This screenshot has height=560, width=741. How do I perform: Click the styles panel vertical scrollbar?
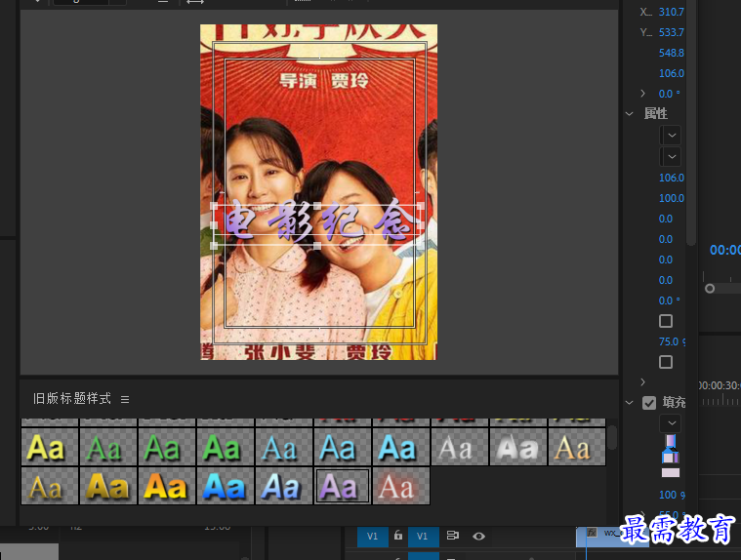point(612,438)
